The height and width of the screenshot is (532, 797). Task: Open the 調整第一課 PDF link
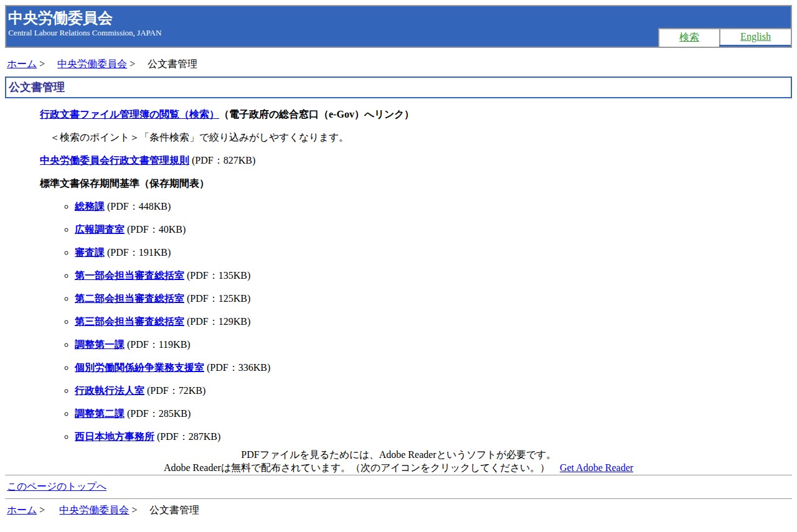[x=99, y=344]
